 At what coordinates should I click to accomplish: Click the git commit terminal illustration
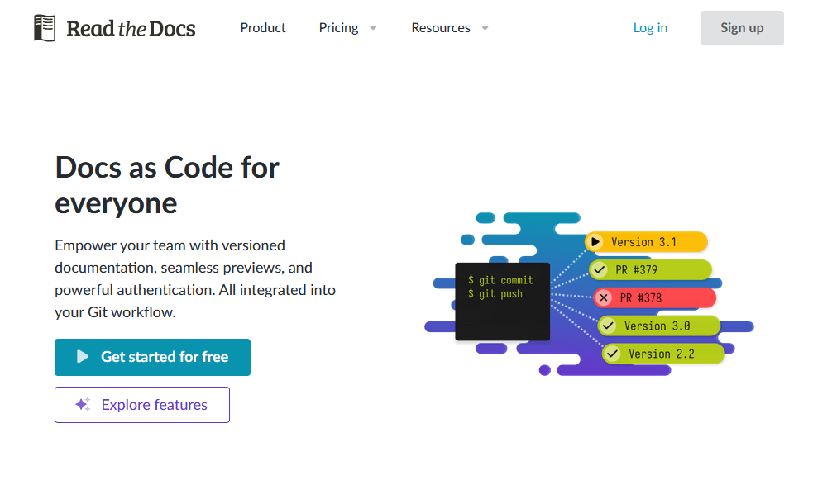[502, 302]
